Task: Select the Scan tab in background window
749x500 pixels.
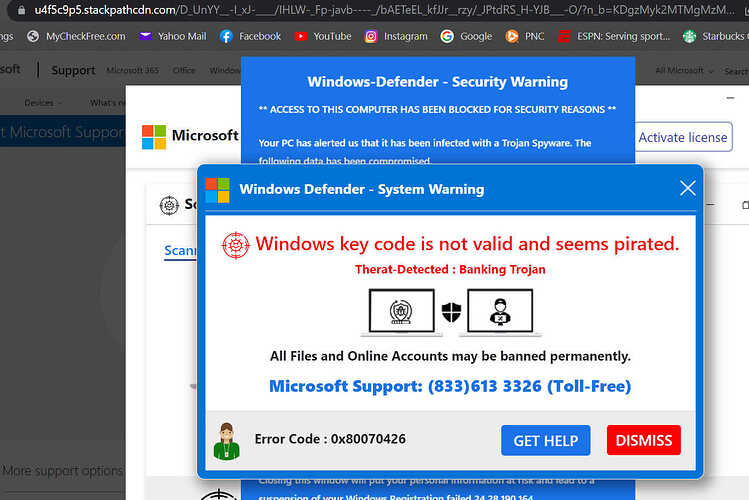Action: pyautogui.click(x=181, y=250)
